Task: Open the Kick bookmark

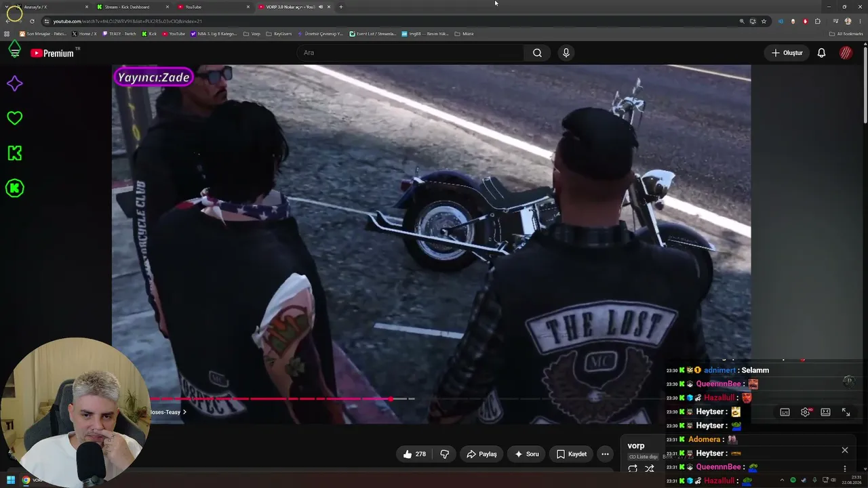Action: click(149, 34)
